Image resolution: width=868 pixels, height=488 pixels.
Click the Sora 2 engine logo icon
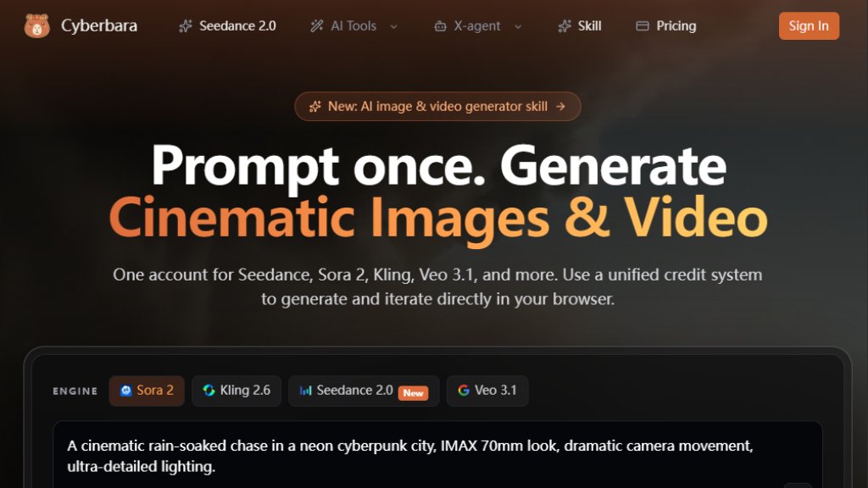[x=126, y=391]
